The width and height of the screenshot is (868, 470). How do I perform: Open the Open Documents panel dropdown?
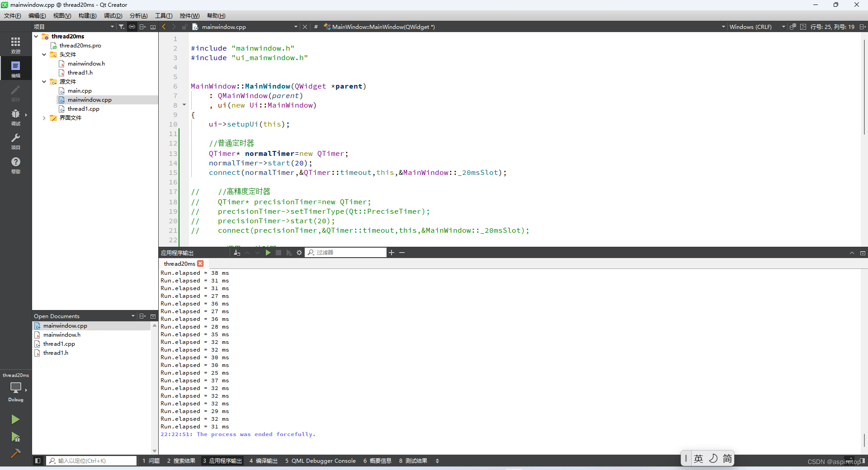coord(133,316)
